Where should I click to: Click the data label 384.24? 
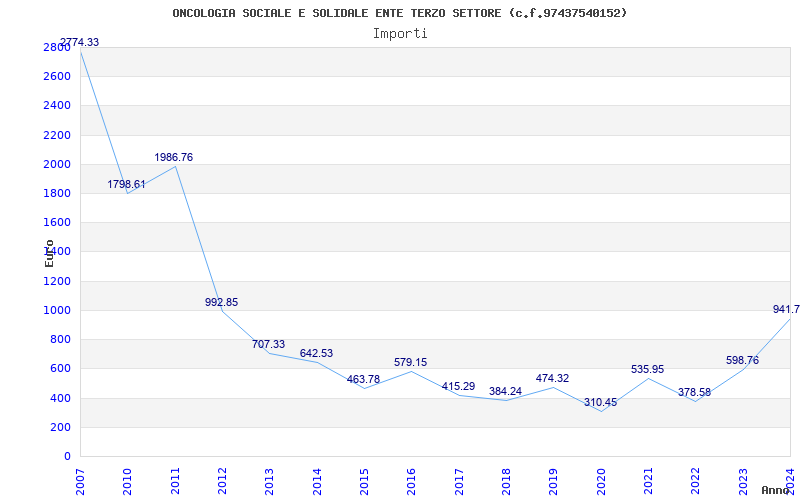(505, 391)
